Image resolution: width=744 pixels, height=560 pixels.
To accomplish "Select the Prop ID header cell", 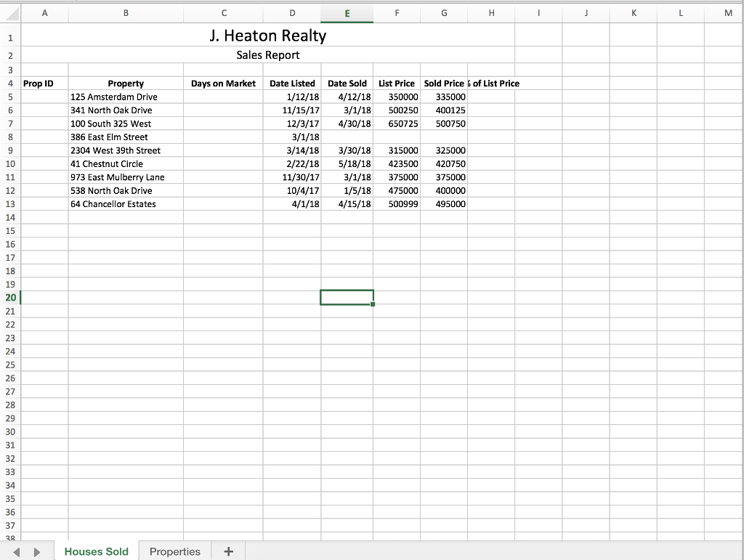I will click(x=39, y=84).
